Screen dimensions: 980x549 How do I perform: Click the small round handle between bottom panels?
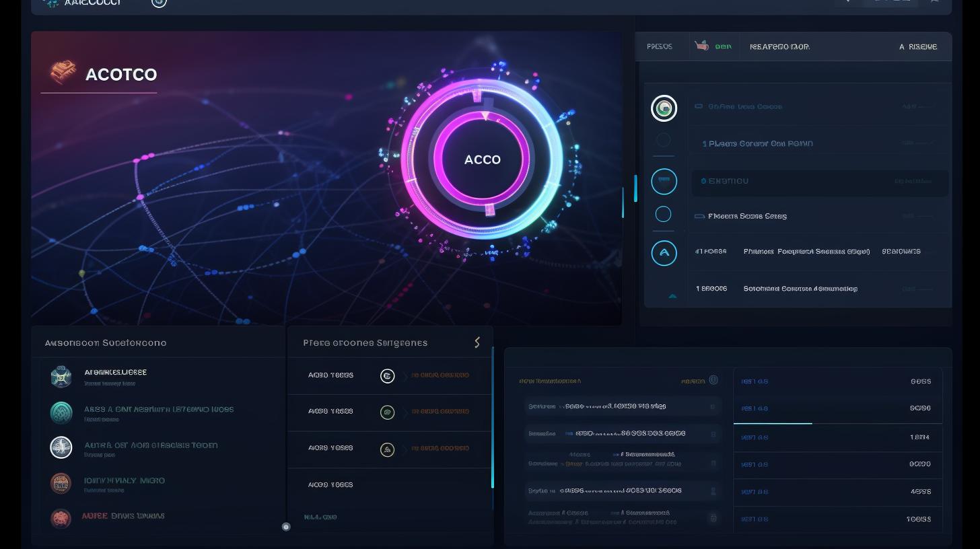[286, 527]
